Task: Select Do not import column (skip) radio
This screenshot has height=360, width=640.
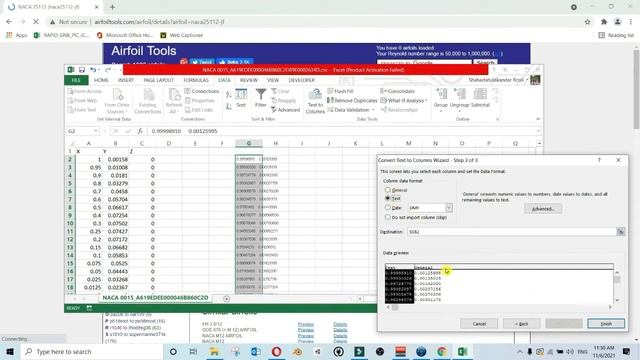Action: tap(388, 217)
